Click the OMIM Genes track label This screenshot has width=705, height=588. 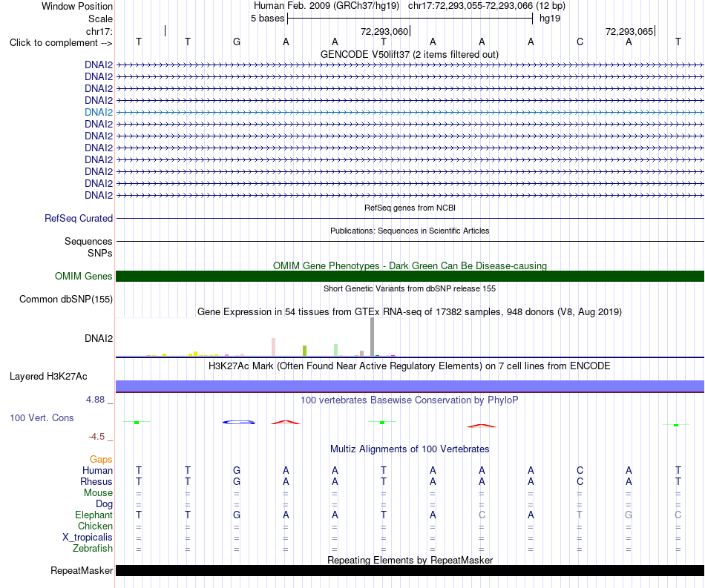tap(83, 277)
